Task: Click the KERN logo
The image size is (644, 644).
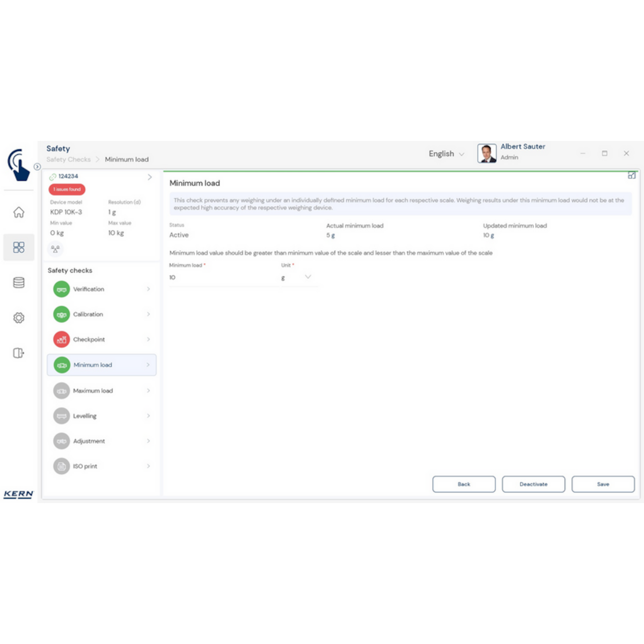Action: point(18,494)
